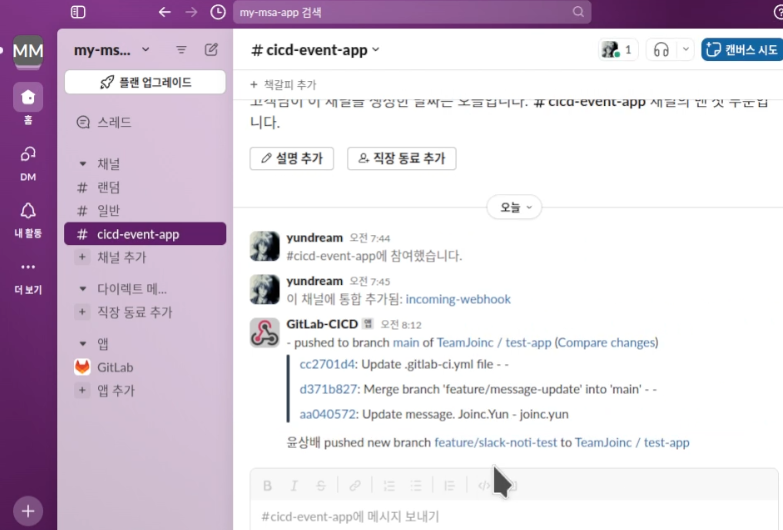Toggle inline code in composer
Viewport: 783px width, 530px height.
483,485
